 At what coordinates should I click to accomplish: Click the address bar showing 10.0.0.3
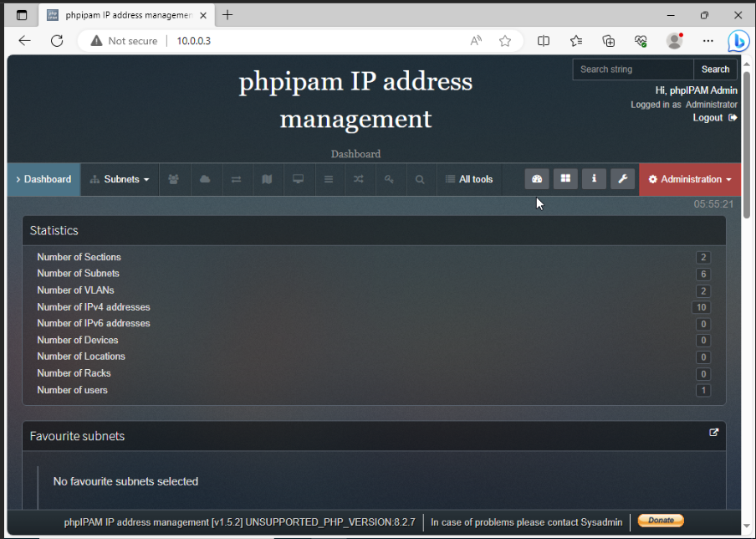(299, 41)
